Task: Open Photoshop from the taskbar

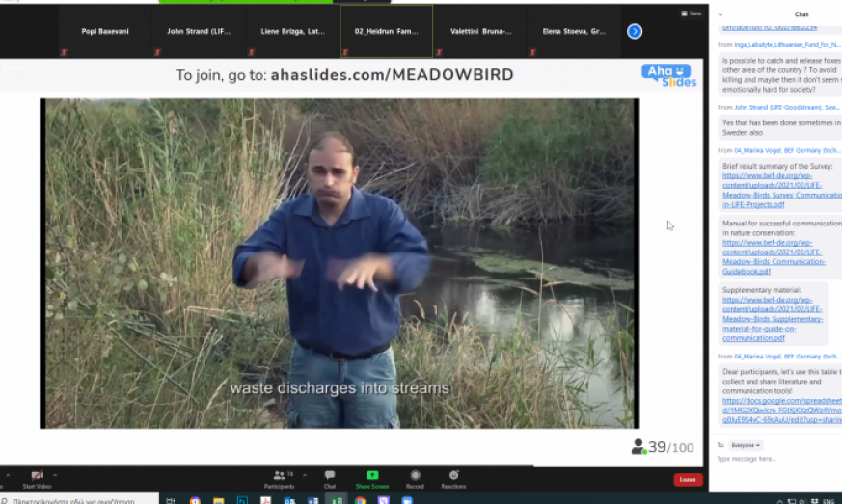Action: coord(242,501)
